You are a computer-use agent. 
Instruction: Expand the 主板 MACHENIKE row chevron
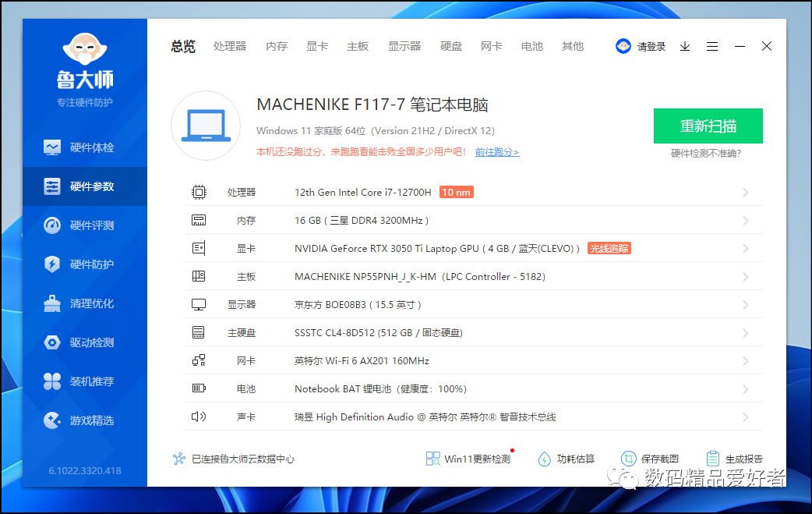coord(746,277)
